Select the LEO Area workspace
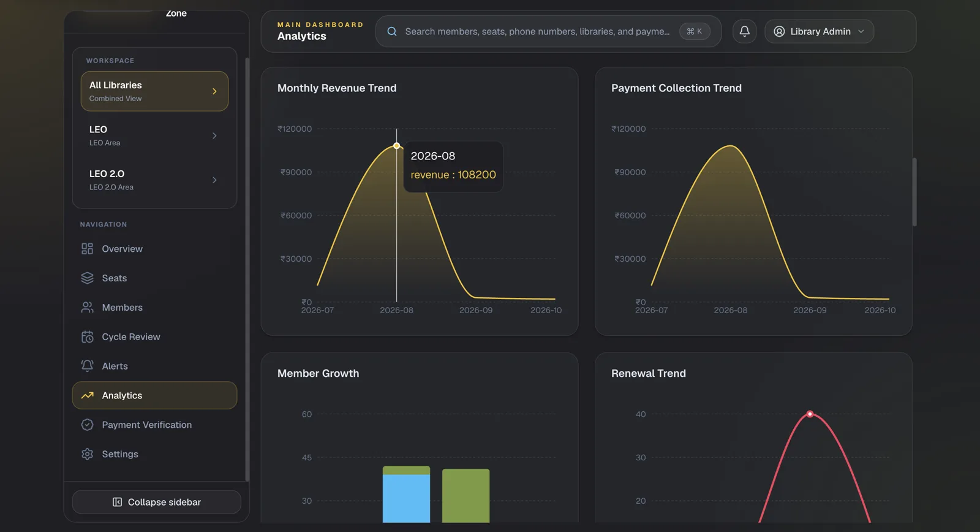The width and height of the screenshot is (980, 532). (154, 135)
